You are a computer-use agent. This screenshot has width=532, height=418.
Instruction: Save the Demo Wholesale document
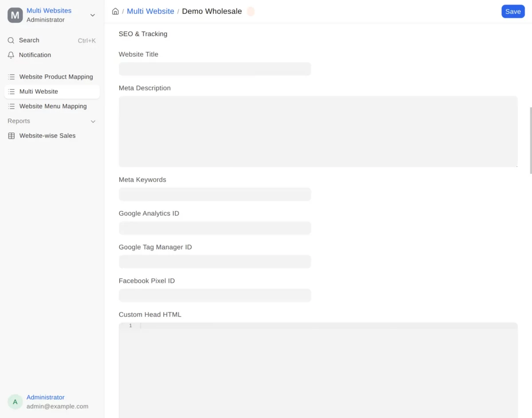click(513, 12)
